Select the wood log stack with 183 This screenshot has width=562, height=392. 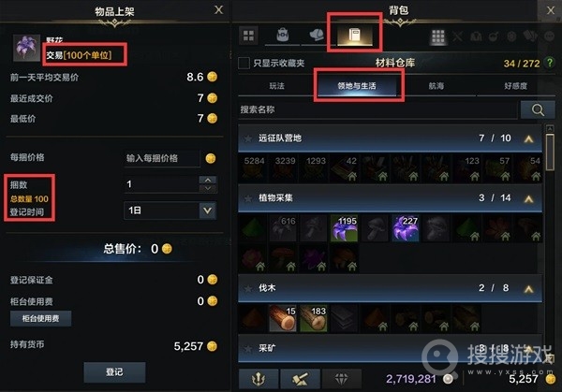313,318
